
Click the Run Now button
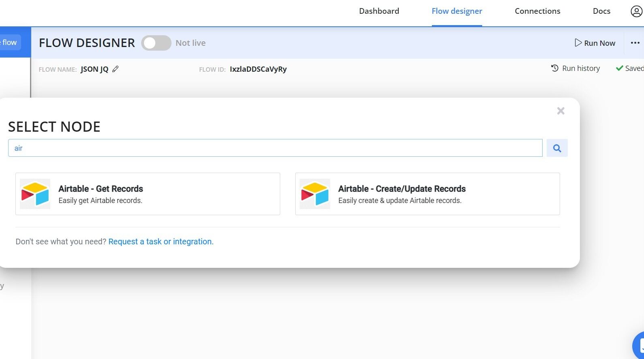coord(595,43)
